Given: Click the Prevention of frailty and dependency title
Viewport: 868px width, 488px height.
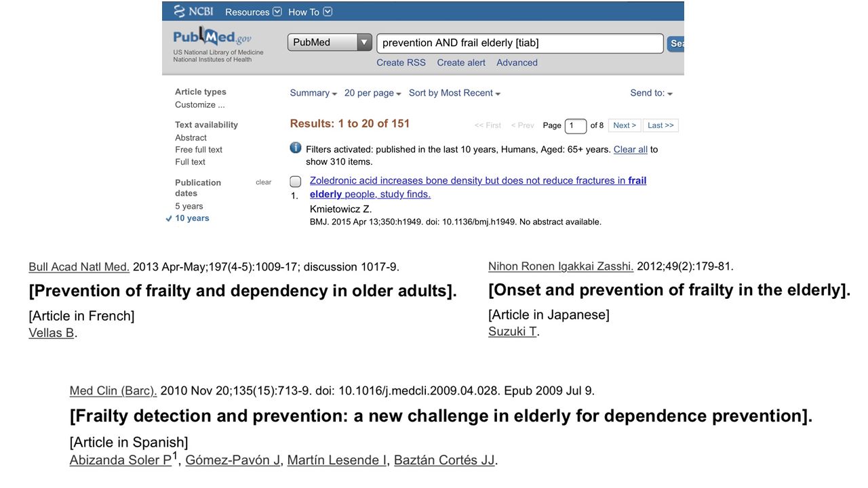Looking at the screenshot, I should [x=243, y=291].
